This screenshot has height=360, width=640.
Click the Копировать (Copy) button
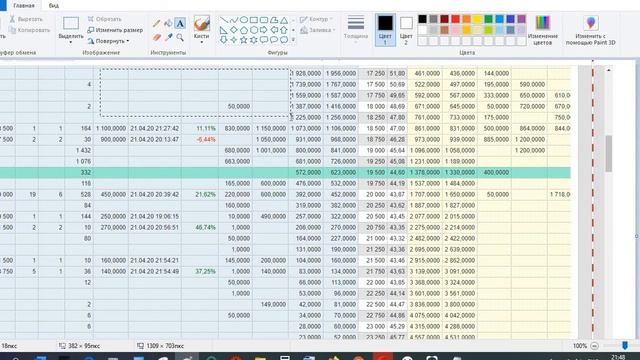click(29, 30)
